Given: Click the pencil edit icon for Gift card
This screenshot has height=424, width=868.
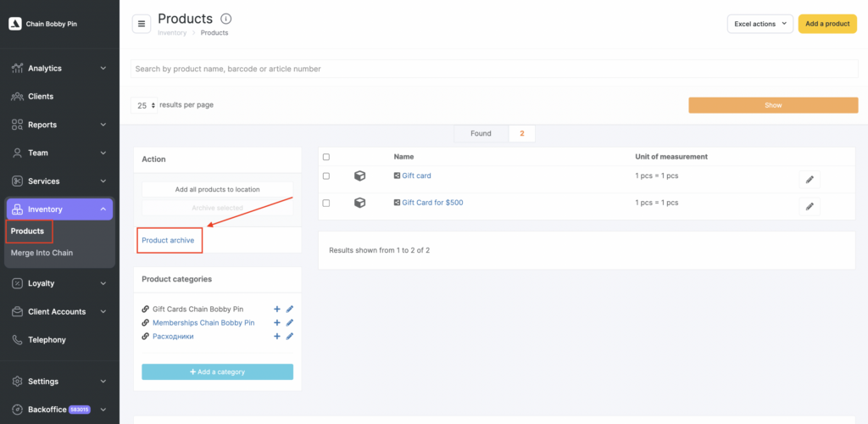Looking at the screenshot, I should [x=809, y=180].
